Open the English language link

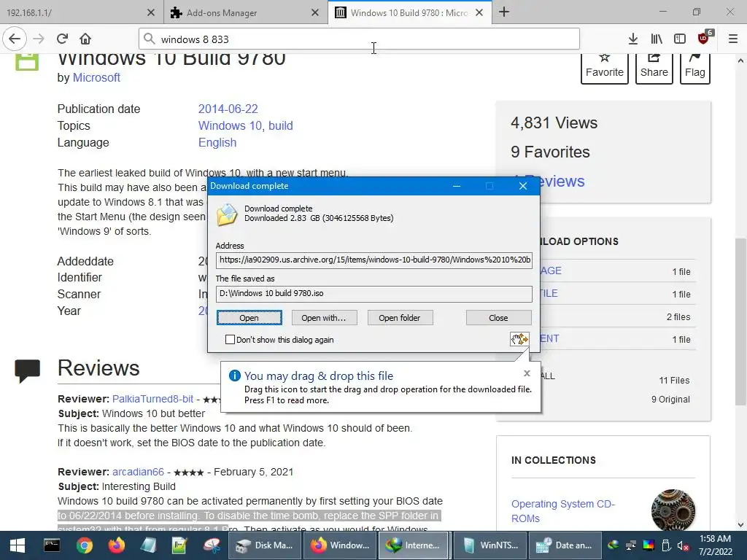(217, 142)
